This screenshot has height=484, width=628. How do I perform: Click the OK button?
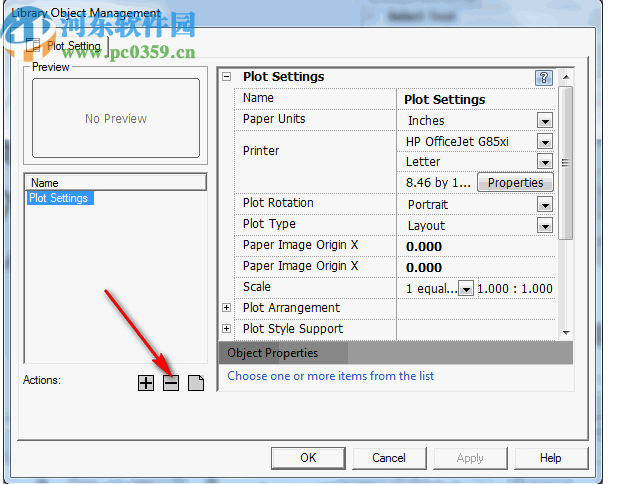pos(308,458)
